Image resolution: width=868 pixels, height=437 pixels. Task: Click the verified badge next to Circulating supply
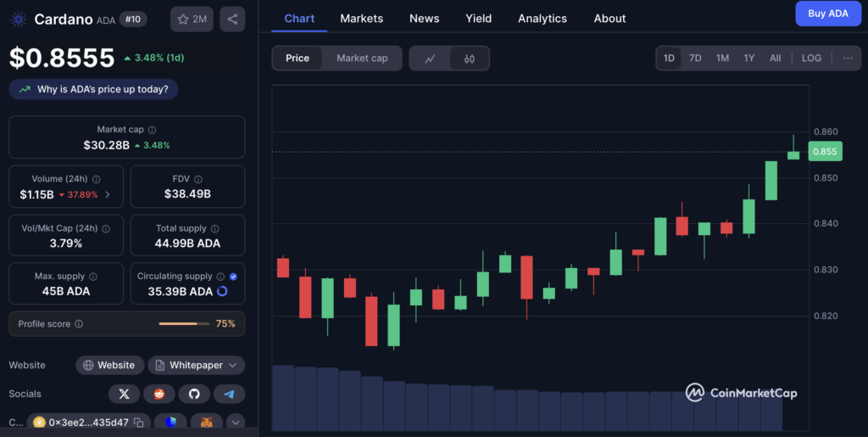click(233, 277)
